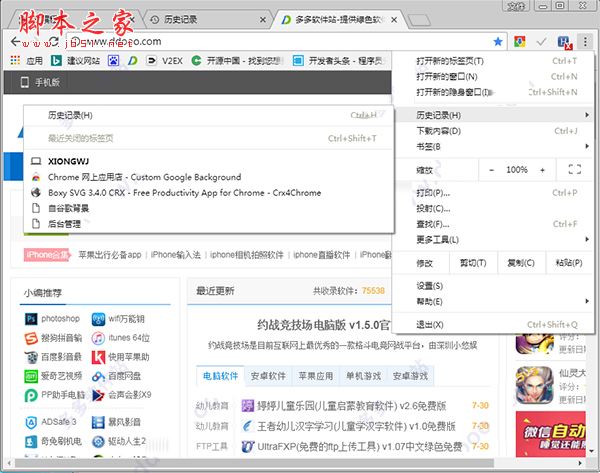Select the 安卓软件 category tab

coord(268,376)
